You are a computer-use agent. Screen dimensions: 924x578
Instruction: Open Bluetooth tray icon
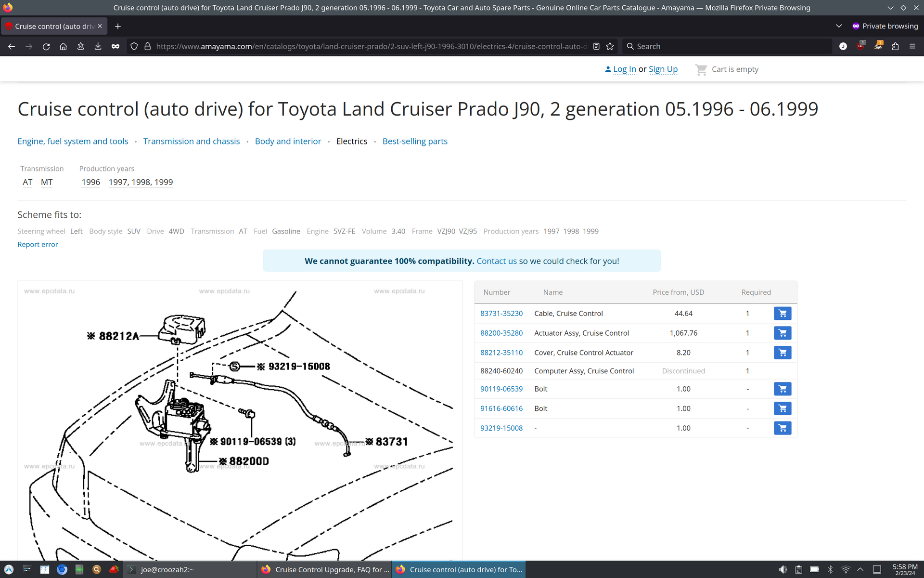coord(830,569)
